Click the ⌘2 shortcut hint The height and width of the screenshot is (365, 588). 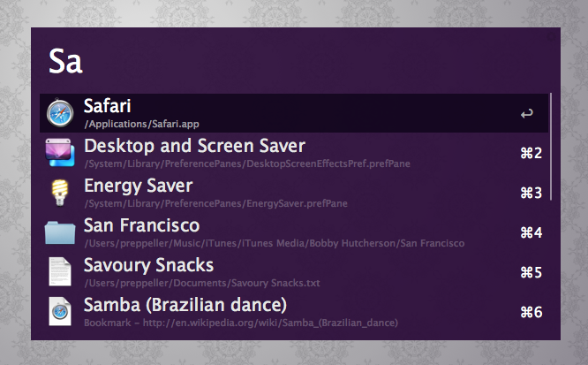point(530,154)
